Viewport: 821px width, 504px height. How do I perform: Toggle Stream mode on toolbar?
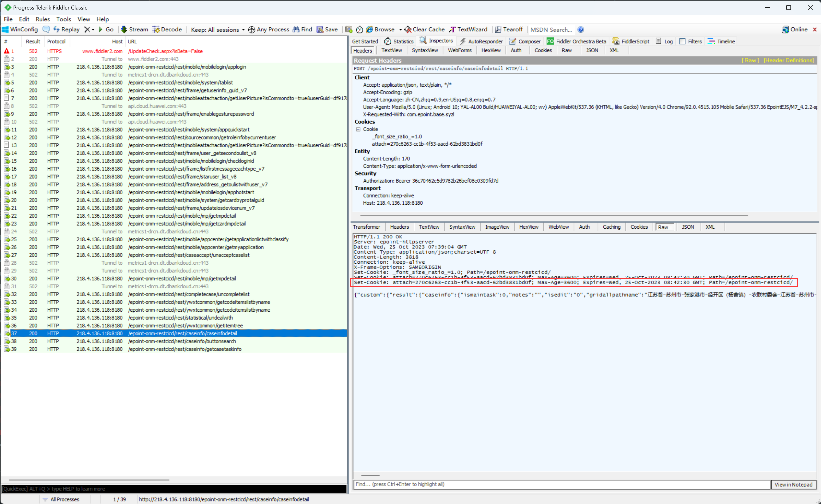(x=134, y=29)
